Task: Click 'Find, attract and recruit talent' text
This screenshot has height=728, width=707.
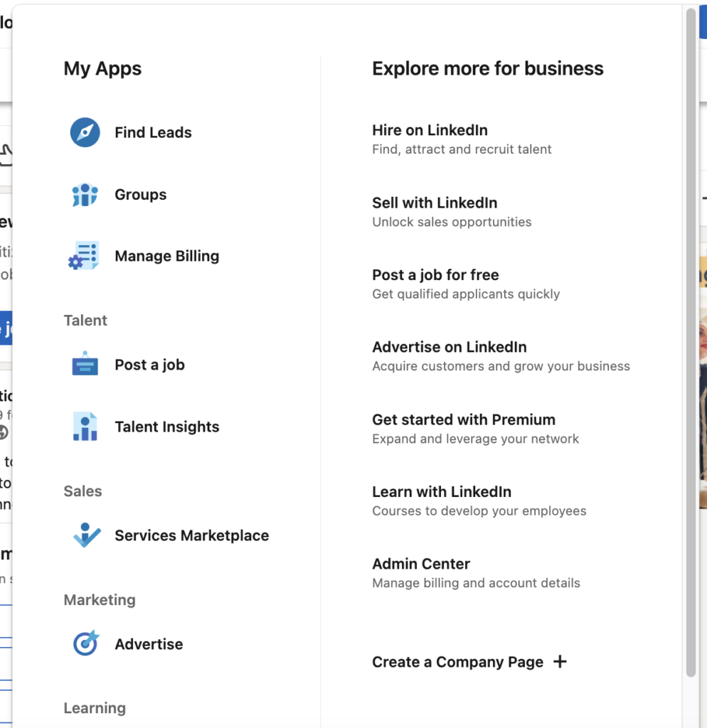Action: pos(462,149)
